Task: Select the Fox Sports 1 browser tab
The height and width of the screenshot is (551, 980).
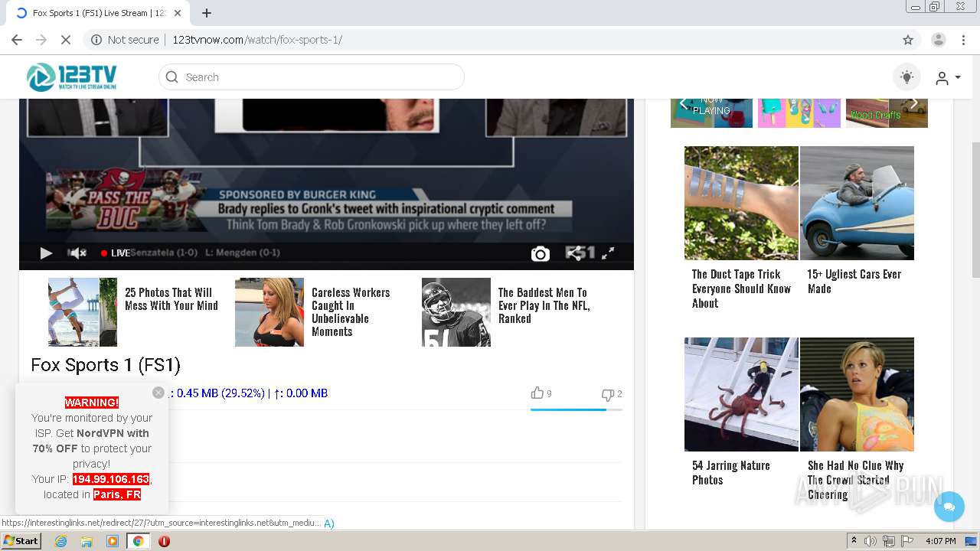Action: 100,13
